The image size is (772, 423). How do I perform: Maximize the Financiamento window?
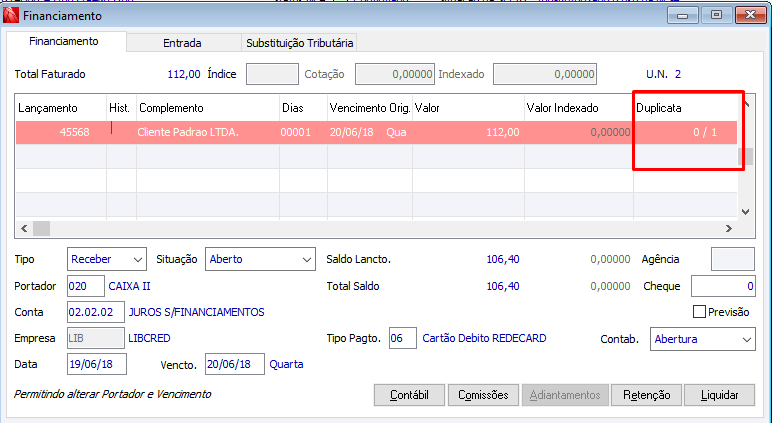pyautogui.click(x=716, y=15)
